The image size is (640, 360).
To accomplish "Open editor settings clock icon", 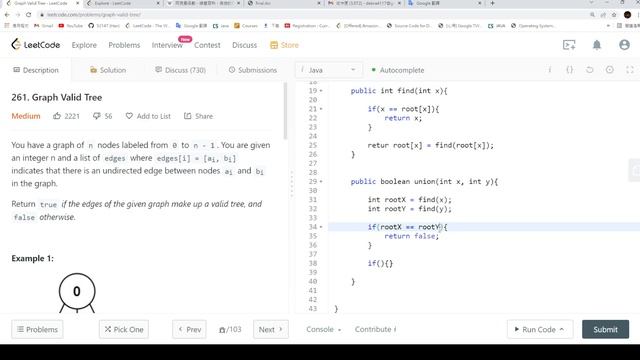I will tap(609, 70).
